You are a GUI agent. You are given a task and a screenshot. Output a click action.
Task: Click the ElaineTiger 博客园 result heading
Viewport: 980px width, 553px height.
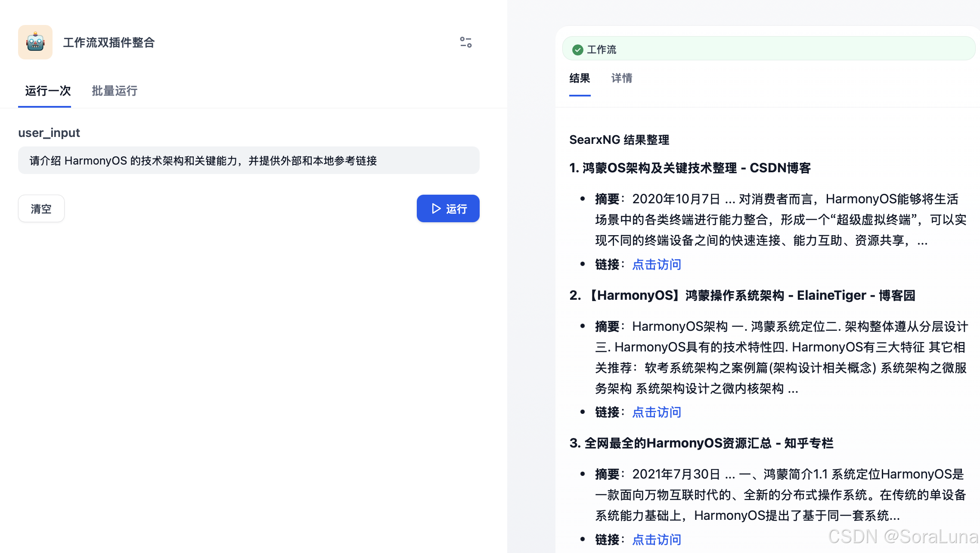pos(742,295)
